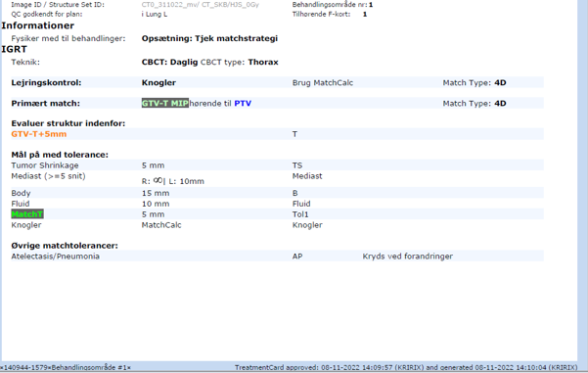The image size is (588, 373).
Task: Click the Mediast (>=5 snit) row
Action: (277, 178)
